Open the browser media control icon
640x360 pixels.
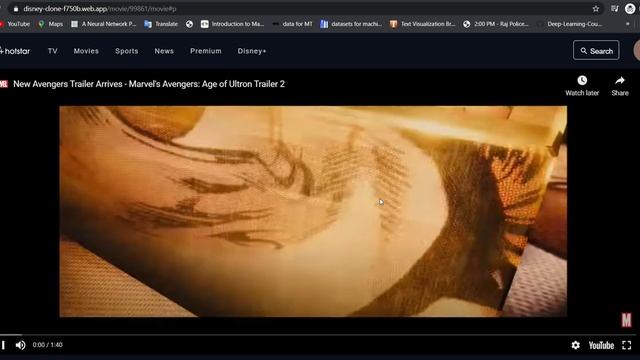[x=614, y=9]
